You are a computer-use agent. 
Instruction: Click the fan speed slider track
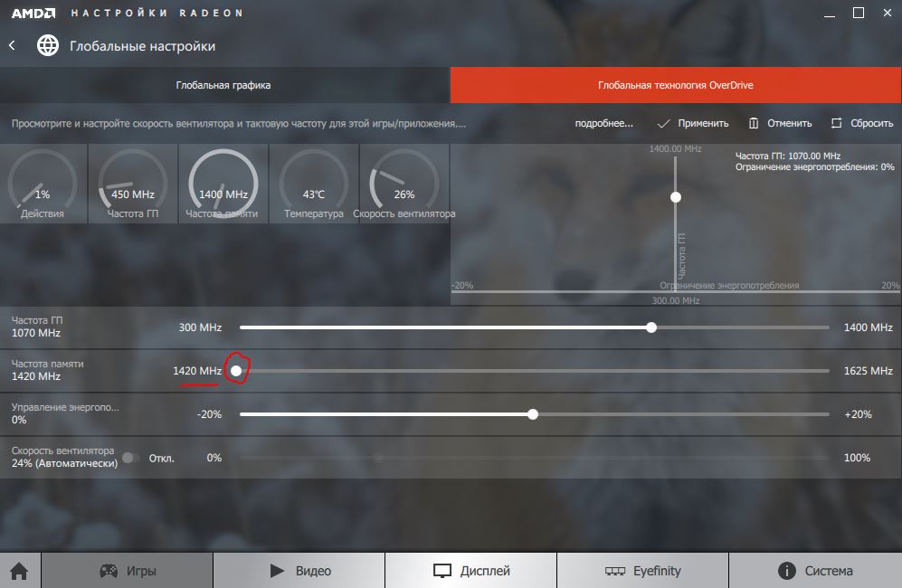[x=535, y=458]
